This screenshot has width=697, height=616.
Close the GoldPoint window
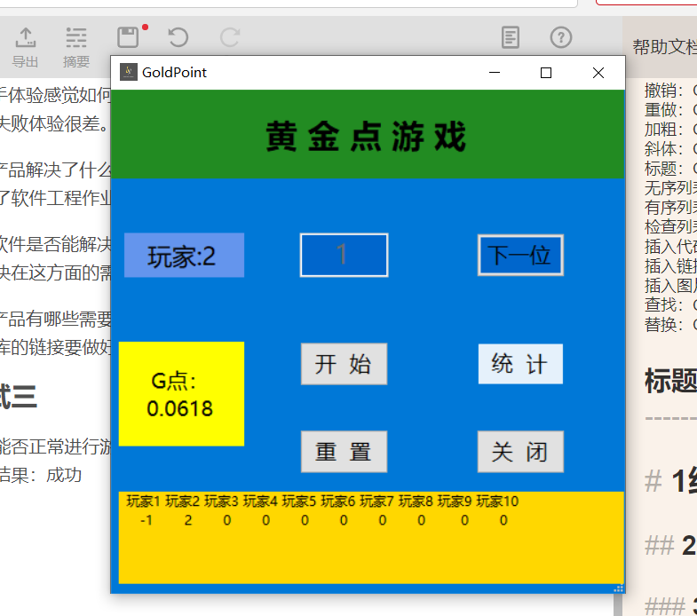[598, 73]
